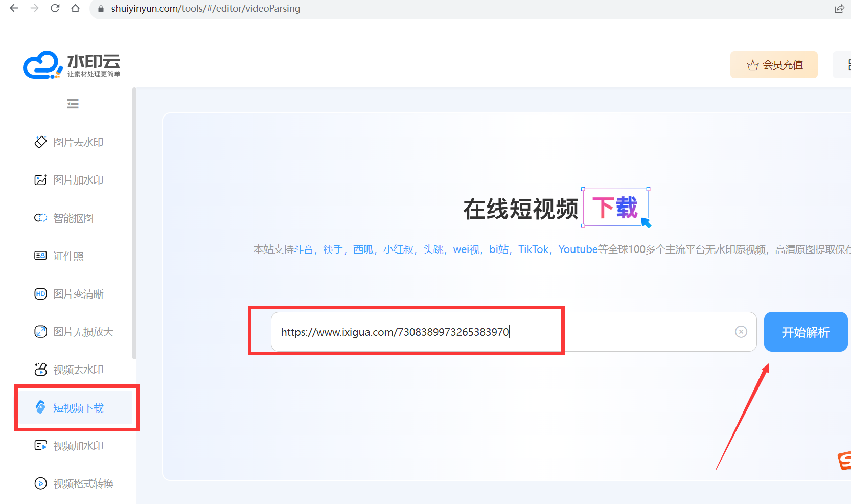The width and height of the screenshot is (851, 504).
Task: Click the 西呱 platform text
Action: [x=363, y=249]
